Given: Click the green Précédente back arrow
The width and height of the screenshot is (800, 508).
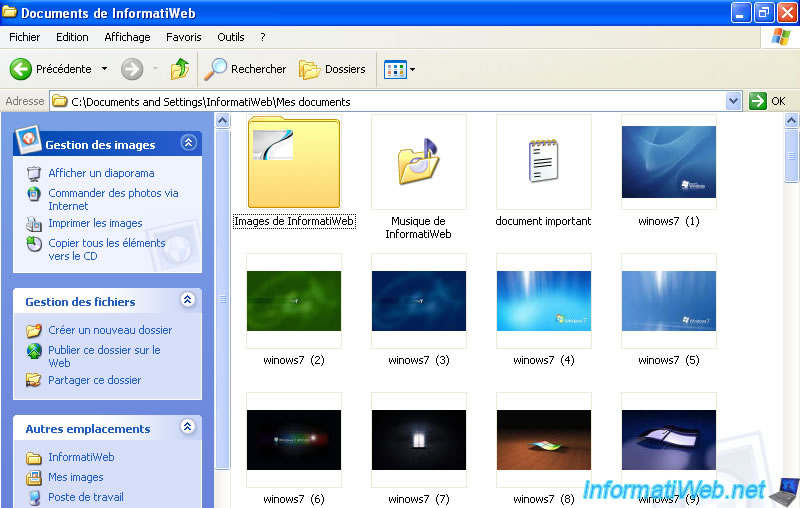Looking at the screenshot, I should 20,69.
